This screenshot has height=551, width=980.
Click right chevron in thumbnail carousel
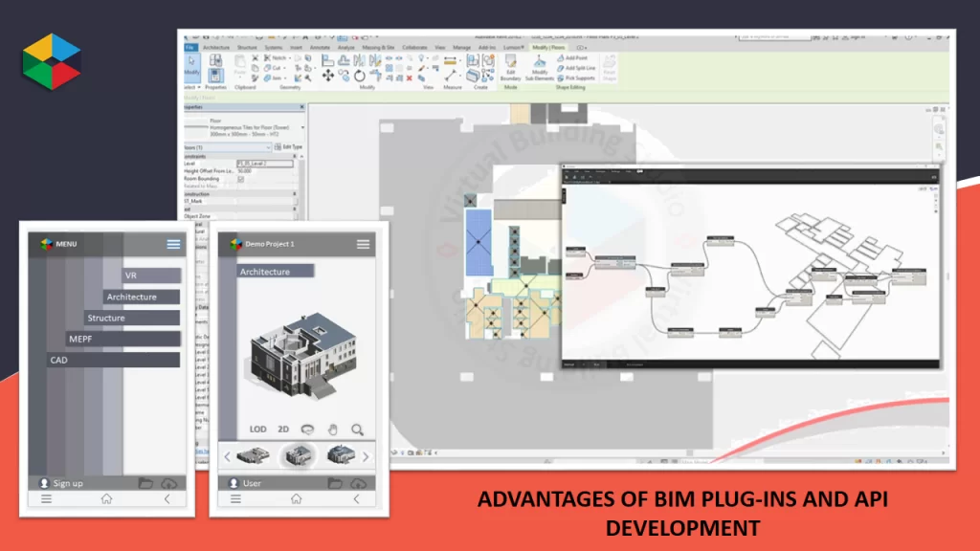click(x=365, y=456)
